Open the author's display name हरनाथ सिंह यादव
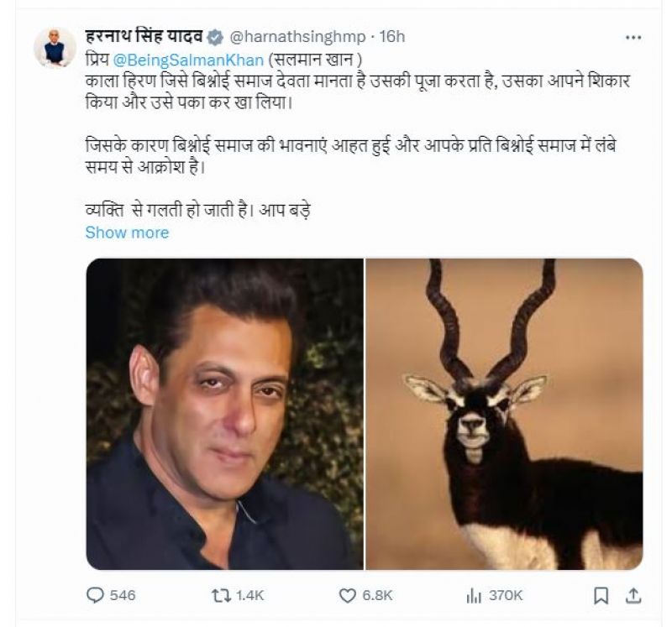 click(x=146, y=37)
